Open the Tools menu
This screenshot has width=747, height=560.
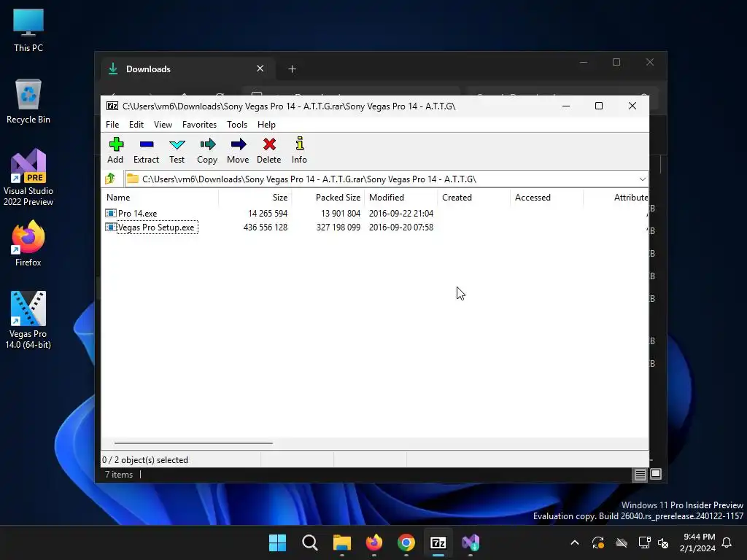[x=237, y=125]
